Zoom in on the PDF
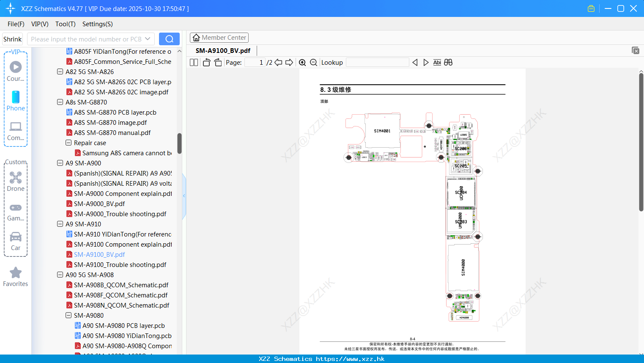The width and height of the screenshot is (644, 363). point(302,62)
